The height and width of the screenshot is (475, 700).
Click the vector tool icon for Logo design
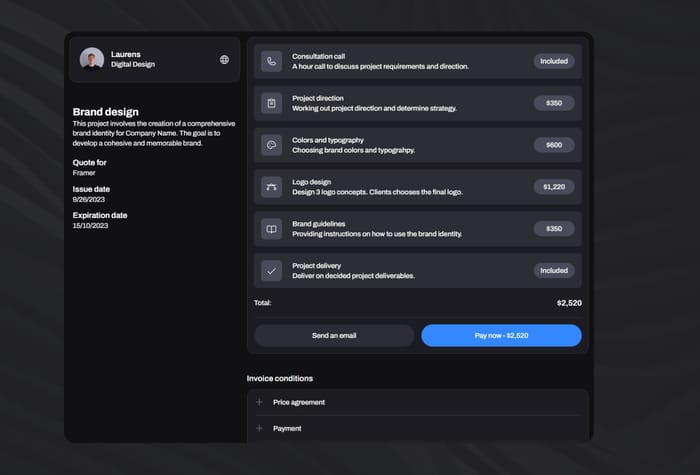point(271,187)
